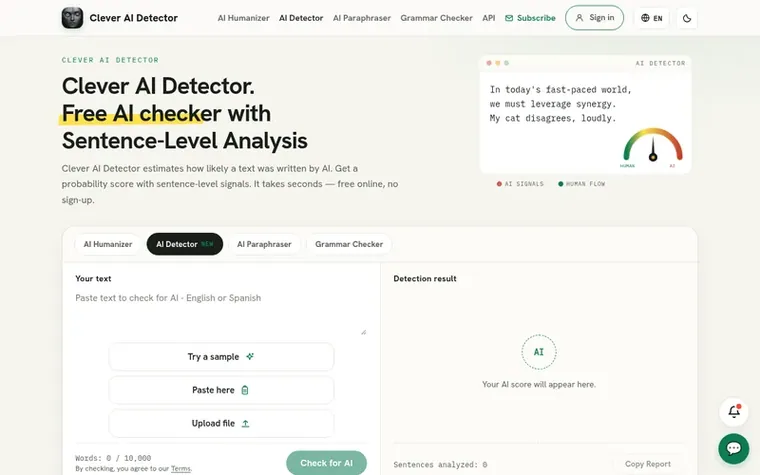This screenshot has height=475, width=760.
Task: Click the Upload file button
Action: point(222,424)
